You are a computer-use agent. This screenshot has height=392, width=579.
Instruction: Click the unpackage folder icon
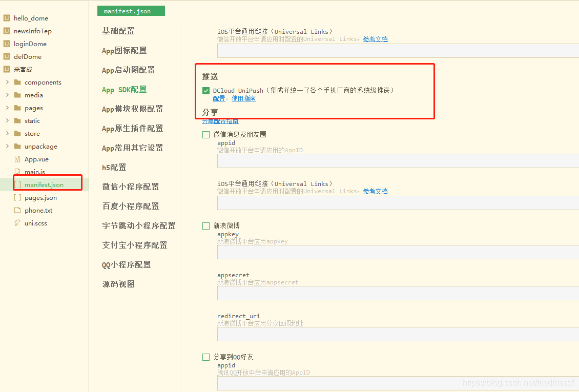tap(17, 146)
